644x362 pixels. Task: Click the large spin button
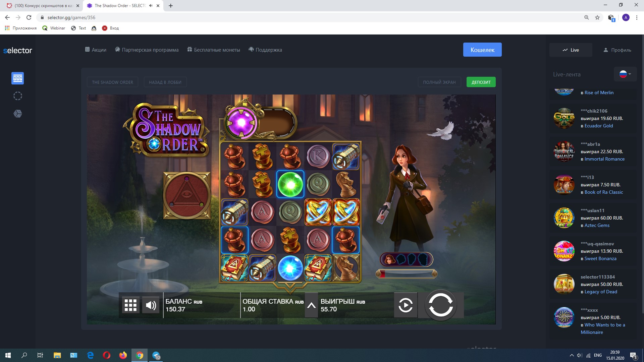point(440,305)
